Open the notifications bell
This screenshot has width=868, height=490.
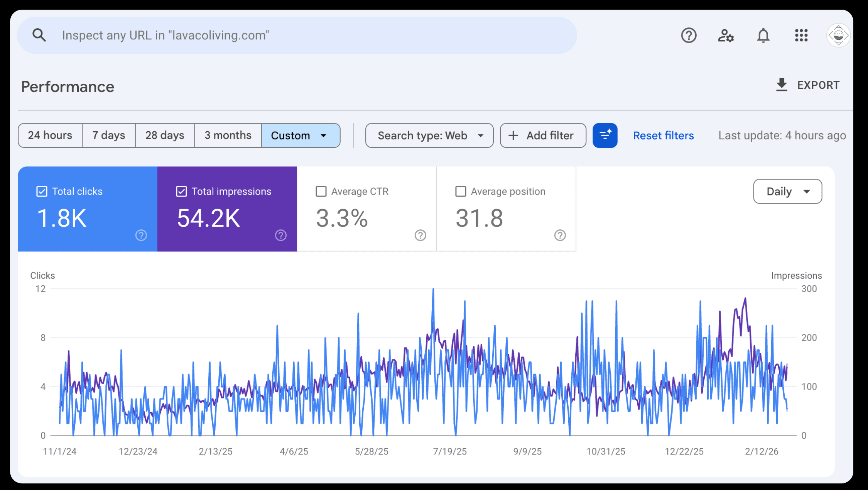[x=763, y=36]
